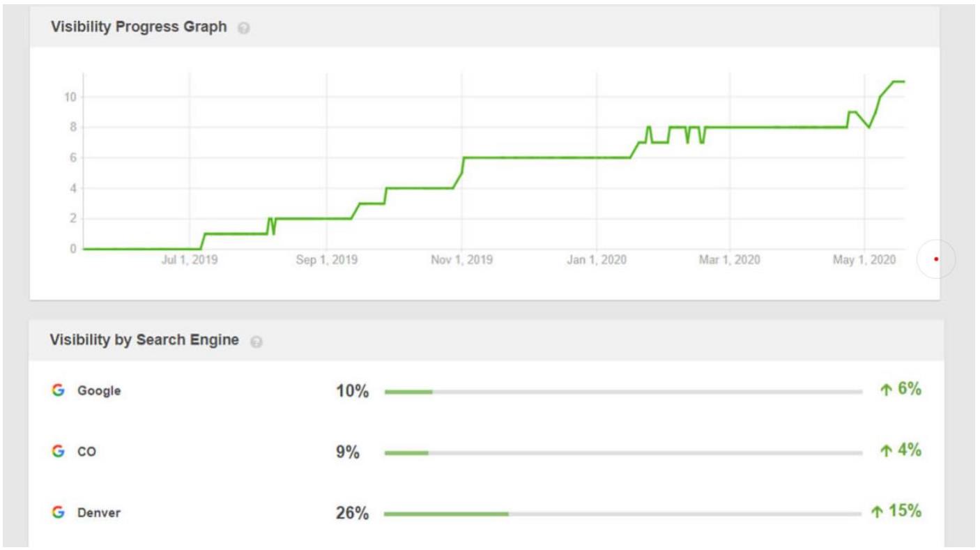Click help icon beside Visibility Progress Graph
This screenshot has width=980, height=550.
pyautogui.click(x=243, y=29)
